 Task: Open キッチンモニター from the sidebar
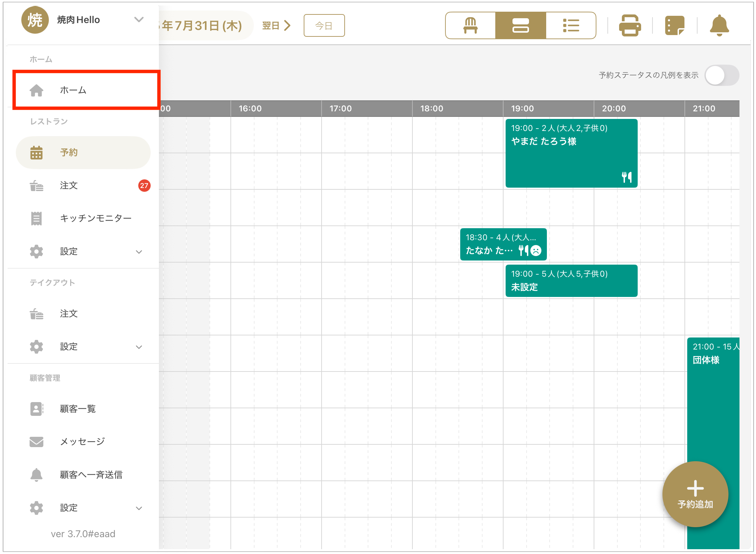click(x=95, y=218)
